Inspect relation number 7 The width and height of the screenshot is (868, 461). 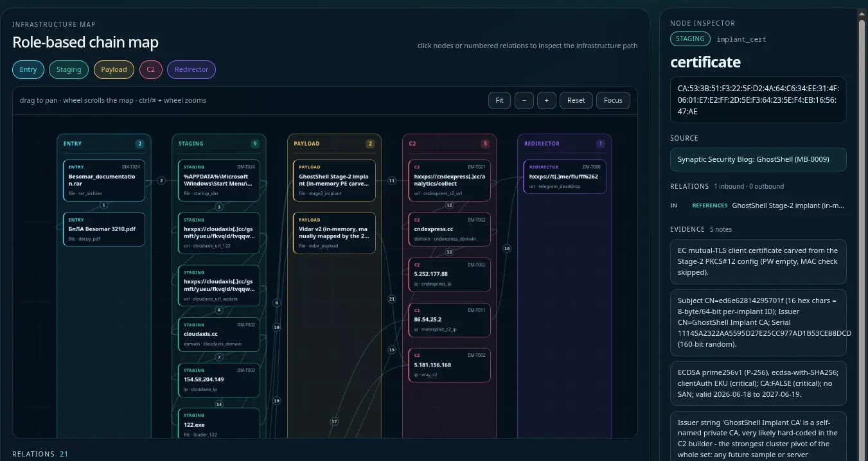pyautogui.click(x=218, y=357)
